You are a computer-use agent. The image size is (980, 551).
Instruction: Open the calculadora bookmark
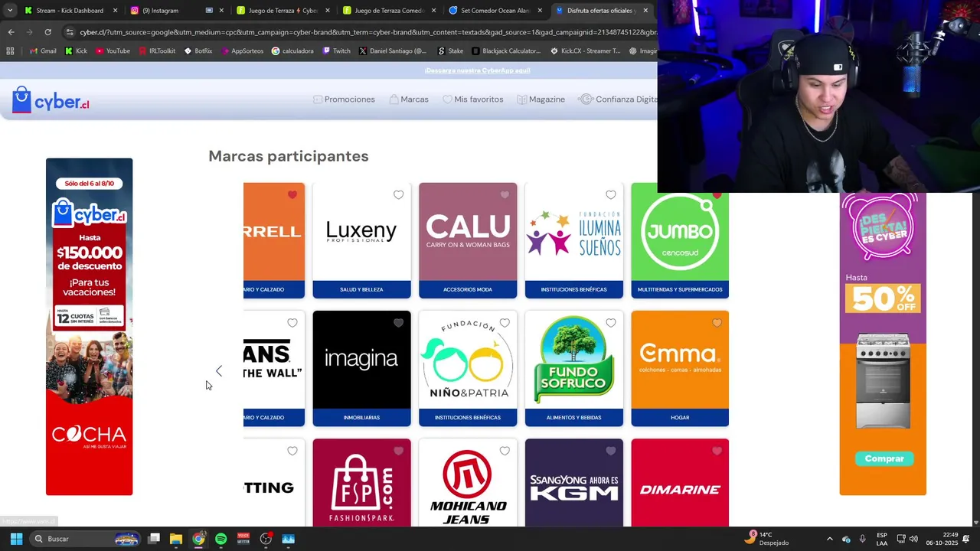(x=292, y=51)
